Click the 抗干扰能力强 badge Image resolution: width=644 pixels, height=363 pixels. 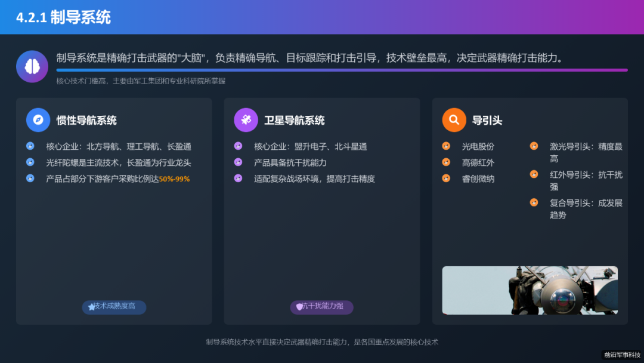(321, 307)
